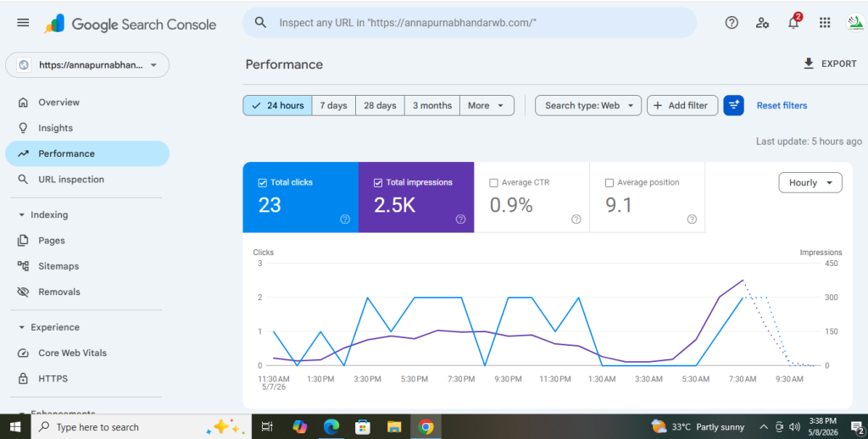Collapse the Indexing section

click(x=43, y=214)
